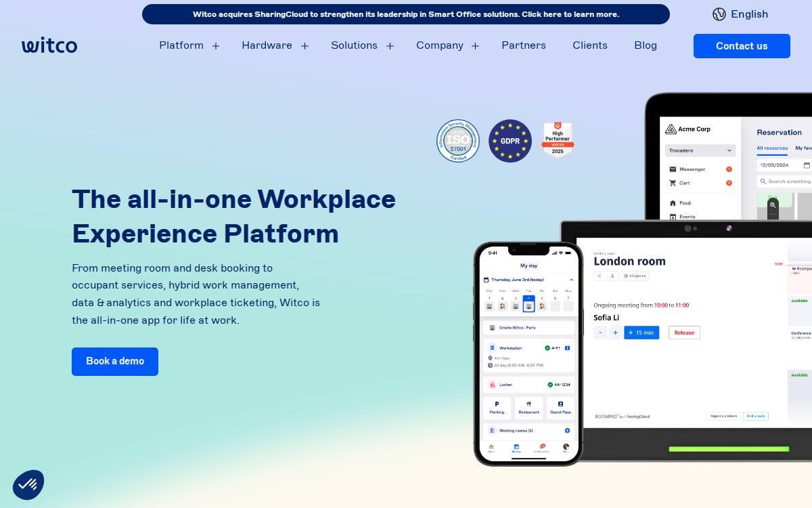The height and width of the screenshot is (508, 812).
Task: Tap the My day tab icon on phone
Action: [516, 447]
